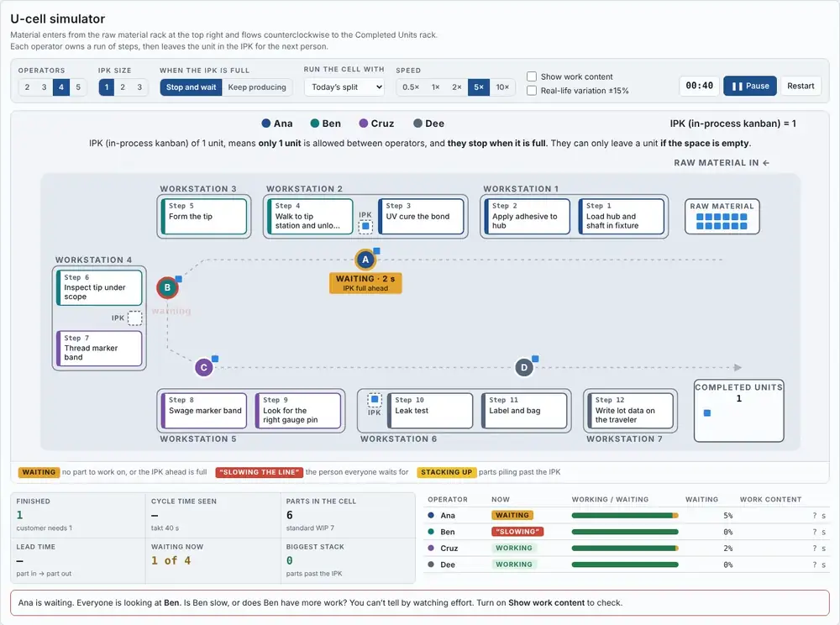Click operator B circle marker
Viewport: 840px width, 625px height.
[168, 287]
